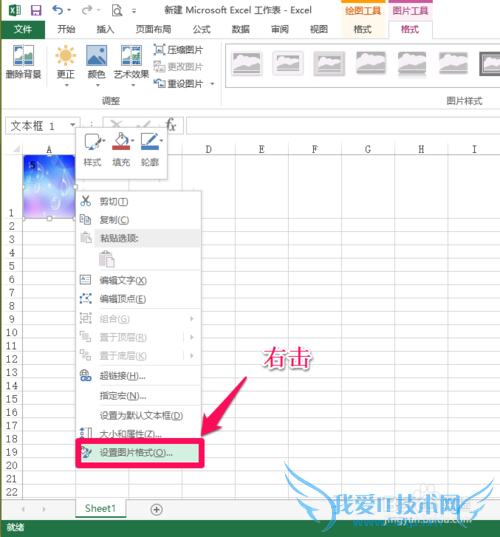Click the 删除背景 icon
The width and height of the screenshot is (500, 537).
click(23, 55)
